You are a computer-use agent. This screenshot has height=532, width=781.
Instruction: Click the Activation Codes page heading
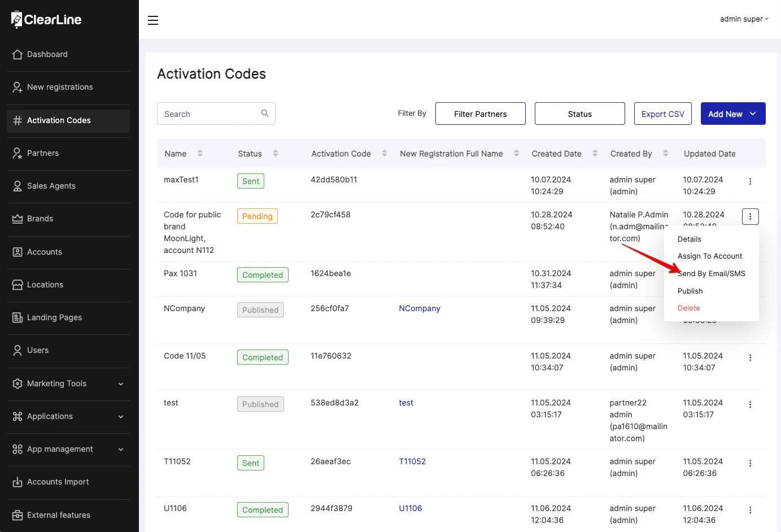click(x=211, y=74)
